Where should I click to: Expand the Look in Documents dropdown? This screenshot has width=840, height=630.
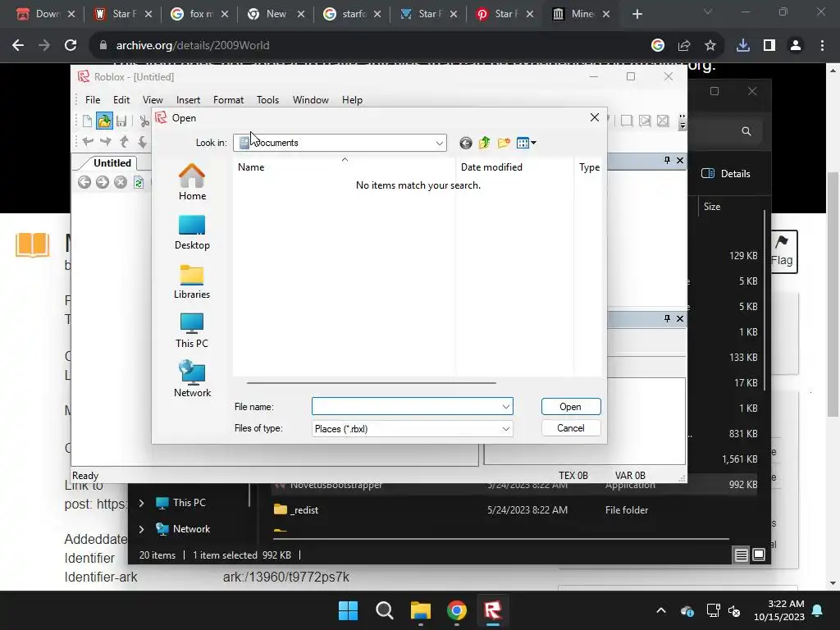[x=440, y=143]
